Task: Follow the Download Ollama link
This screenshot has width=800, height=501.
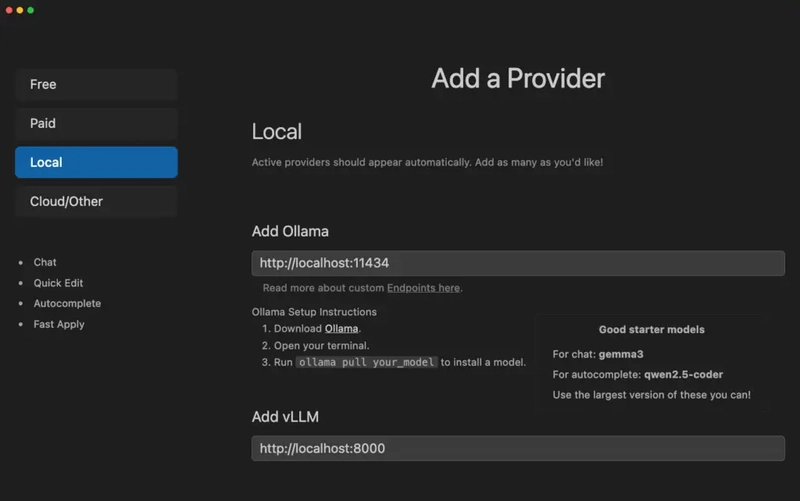Action: point(341,329)
